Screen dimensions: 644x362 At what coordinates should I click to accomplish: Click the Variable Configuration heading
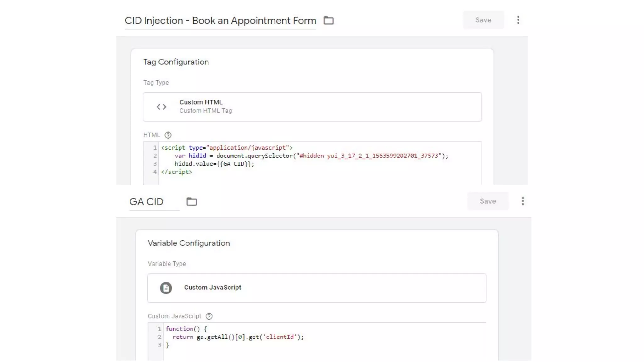pos(189,243)
